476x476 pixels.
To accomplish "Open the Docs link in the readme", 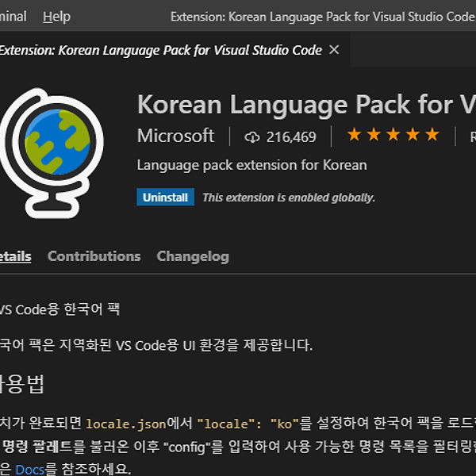I will [30, 470].
